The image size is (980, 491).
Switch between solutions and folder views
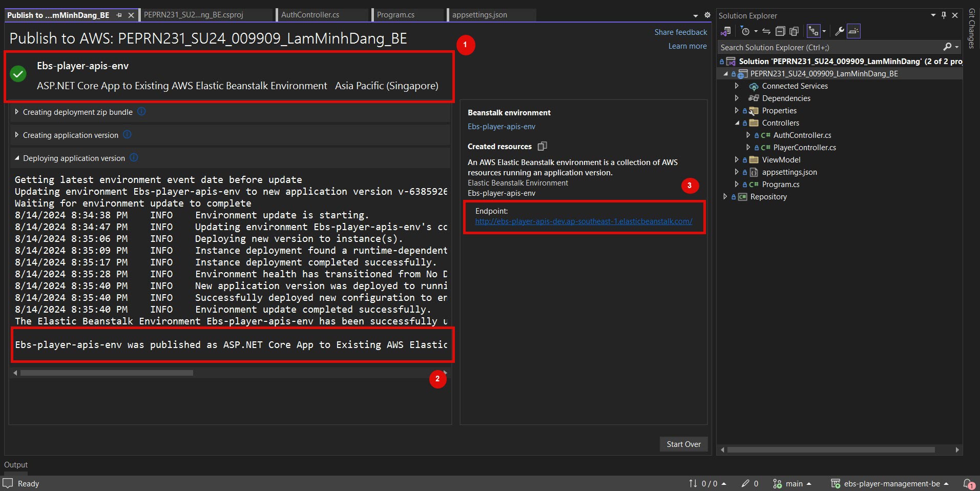726,31
